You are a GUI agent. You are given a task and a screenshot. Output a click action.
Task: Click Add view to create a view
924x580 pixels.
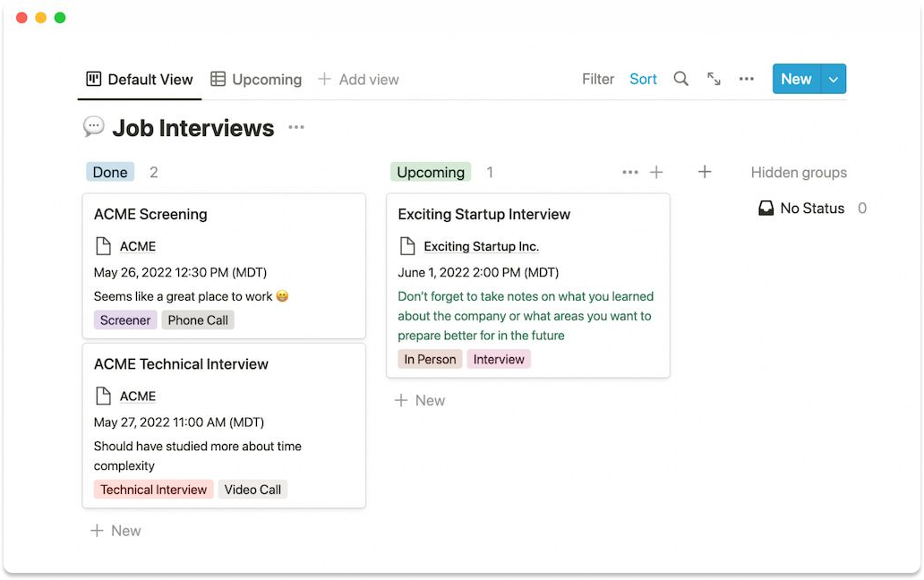point(359,79)
